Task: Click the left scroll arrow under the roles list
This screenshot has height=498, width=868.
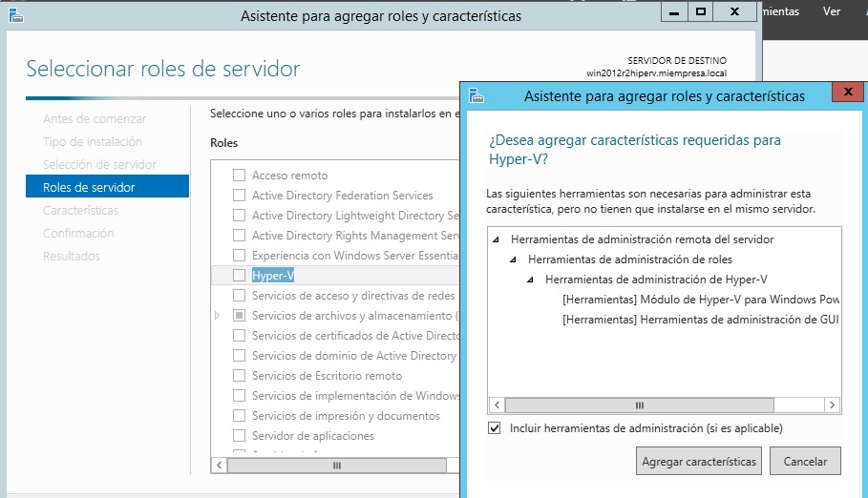Action: pyautogui.click(x=220, y=465)
